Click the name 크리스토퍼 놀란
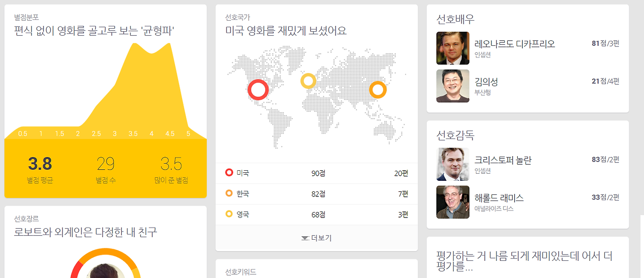This screenshot has width=644, height=278. tap(503, 160)
